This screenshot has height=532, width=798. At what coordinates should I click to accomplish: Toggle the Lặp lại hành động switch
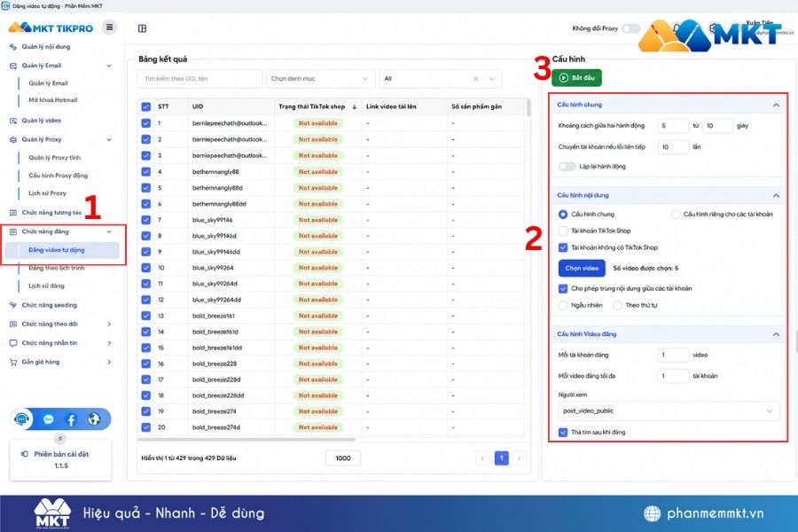(x=567, y=167)
